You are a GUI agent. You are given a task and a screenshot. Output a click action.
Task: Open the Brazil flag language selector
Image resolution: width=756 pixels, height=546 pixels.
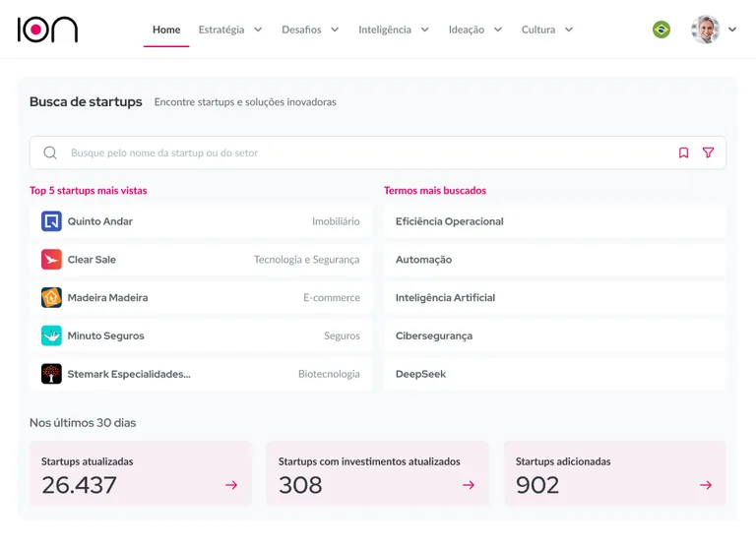coord(661,30)
